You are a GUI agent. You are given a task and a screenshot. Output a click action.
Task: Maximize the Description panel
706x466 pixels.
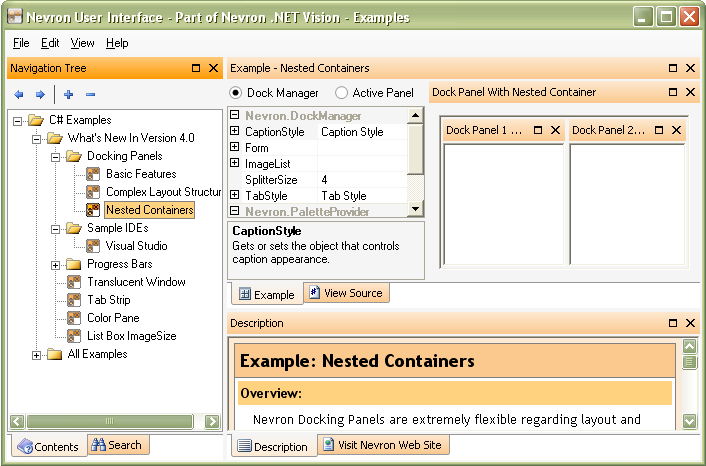coord(673,323)
